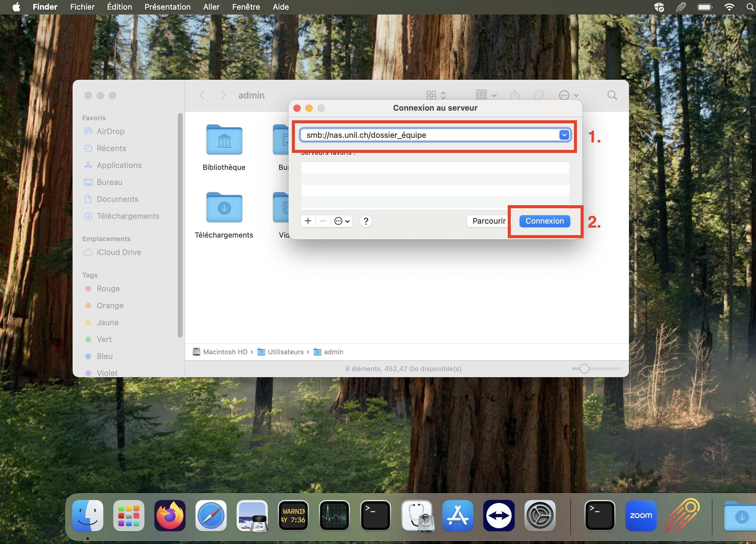The height and width of the screenshot is (544, 756).
Task: Open Firefox from the Dock
Action: tap(170, 515)
